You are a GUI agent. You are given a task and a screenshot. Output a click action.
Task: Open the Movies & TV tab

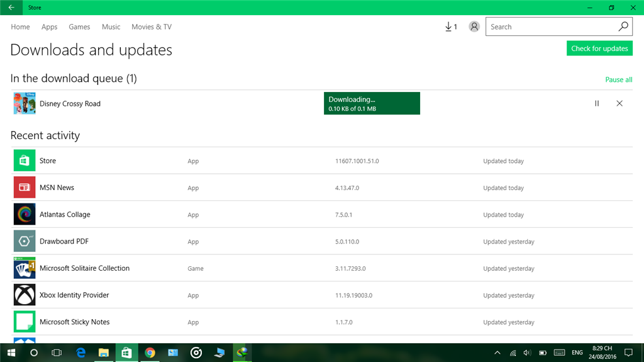tap(152, 26)
